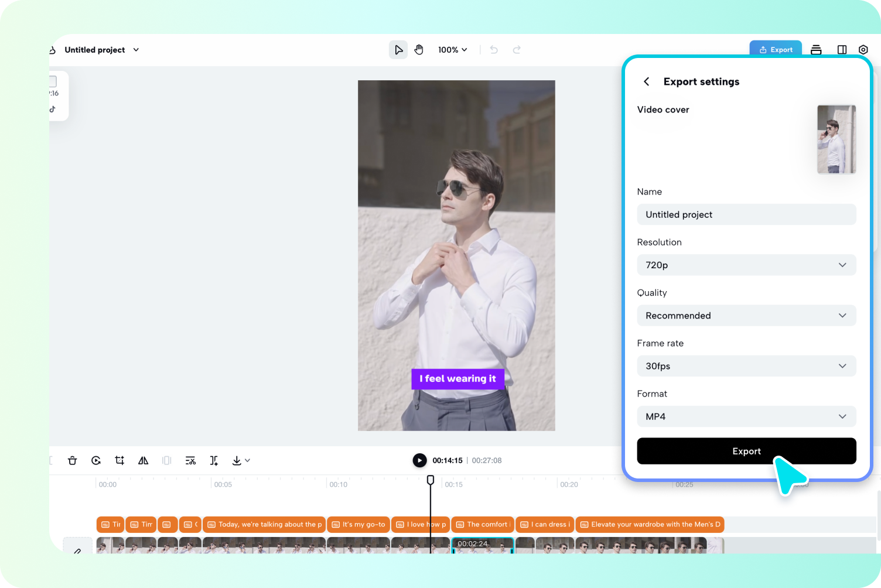Open the Format dropdown showing MP4
881x588 pixels.
tap(746, 416)
